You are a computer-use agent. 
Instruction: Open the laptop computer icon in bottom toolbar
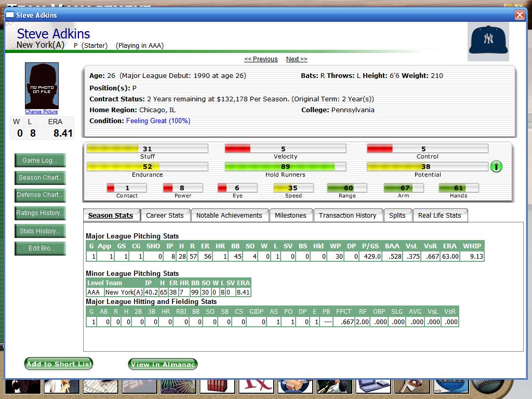373,387
